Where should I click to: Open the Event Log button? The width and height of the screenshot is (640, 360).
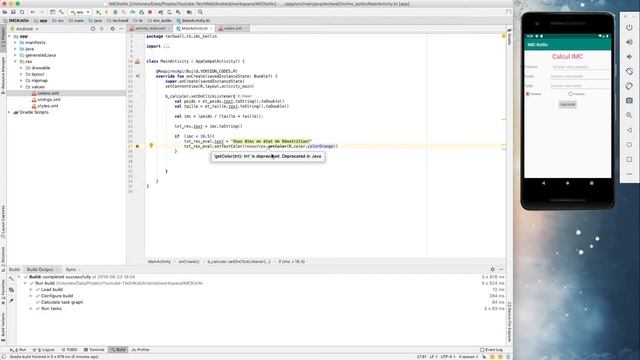[491, 350]
